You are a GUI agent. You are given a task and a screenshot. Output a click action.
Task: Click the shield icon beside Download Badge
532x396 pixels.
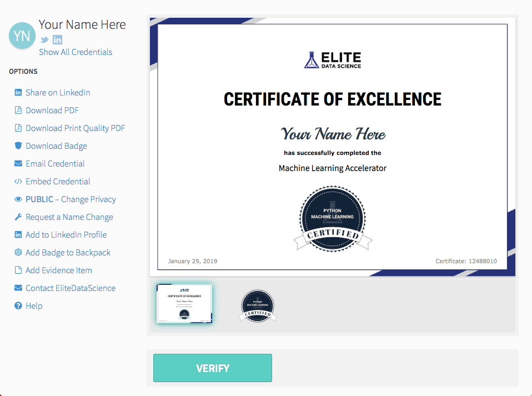pos(18,146)
